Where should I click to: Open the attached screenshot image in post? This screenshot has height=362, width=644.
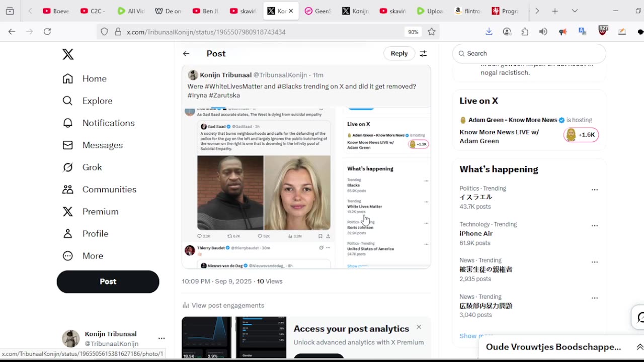point(306,188)
